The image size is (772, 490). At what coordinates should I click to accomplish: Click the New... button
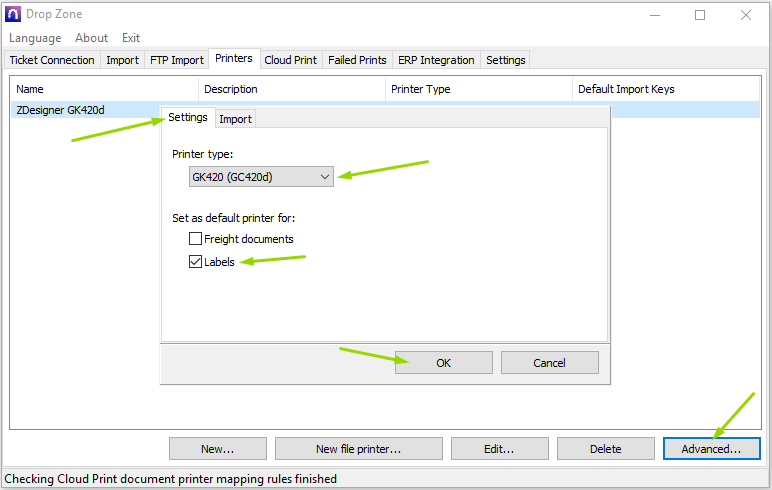(x=218, y=449)
